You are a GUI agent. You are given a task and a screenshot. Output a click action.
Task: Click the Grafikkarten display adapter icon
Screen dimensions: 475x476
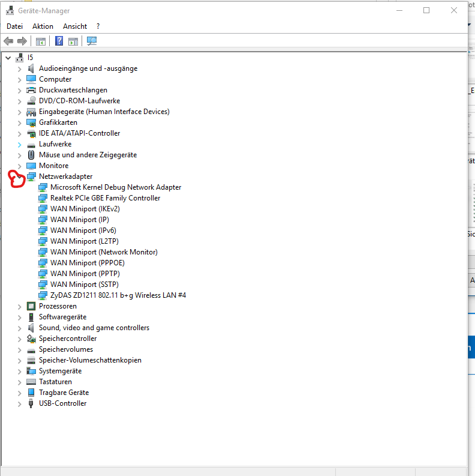[x=31, y=122]
